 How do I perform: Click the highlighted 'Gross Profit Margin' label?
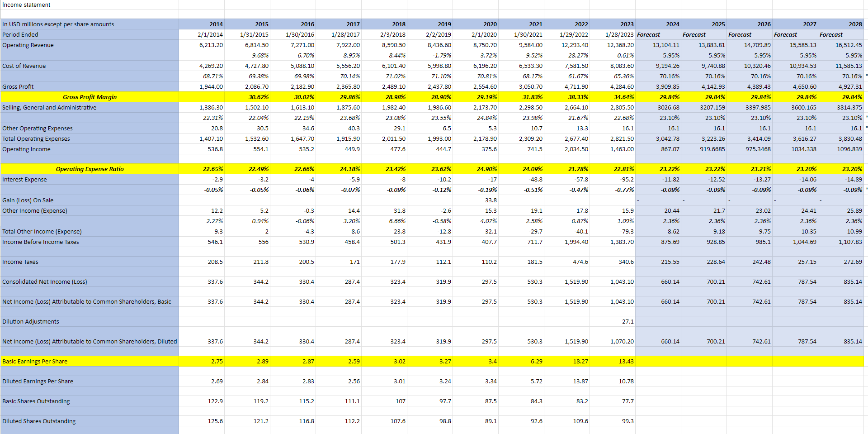click(x=90, y=97)
